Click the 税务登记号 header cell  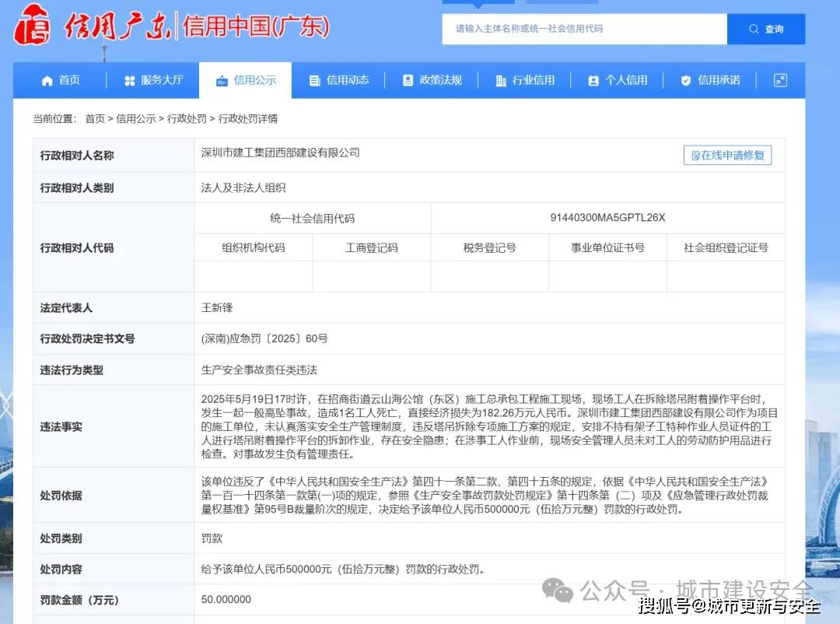(490, 247)
